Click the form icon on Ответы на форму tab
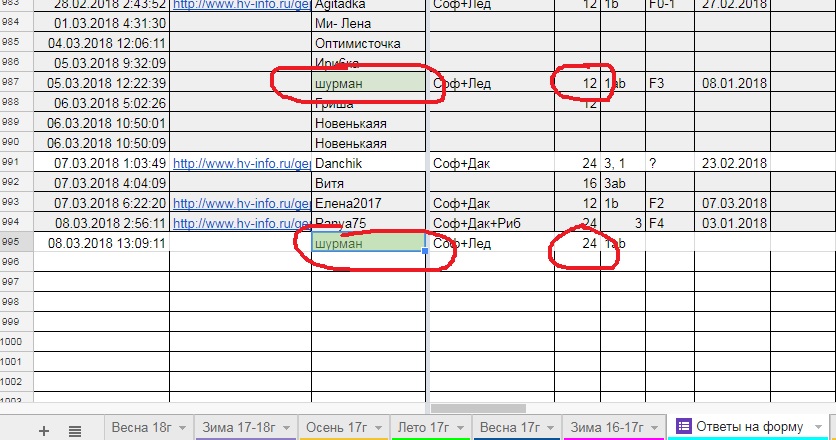Viewport: 836px width, 440px height. (x=685, y=427)
